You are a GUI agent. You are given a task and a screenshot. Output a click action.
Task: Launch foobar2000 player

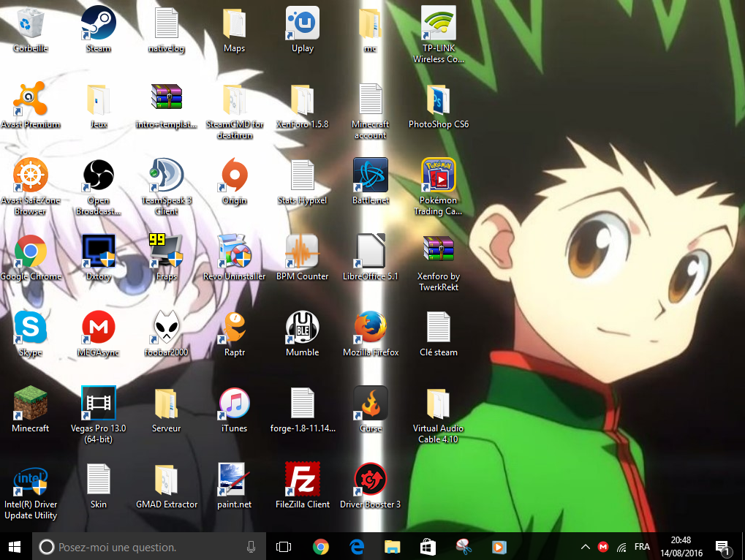[x=166, y=327]
